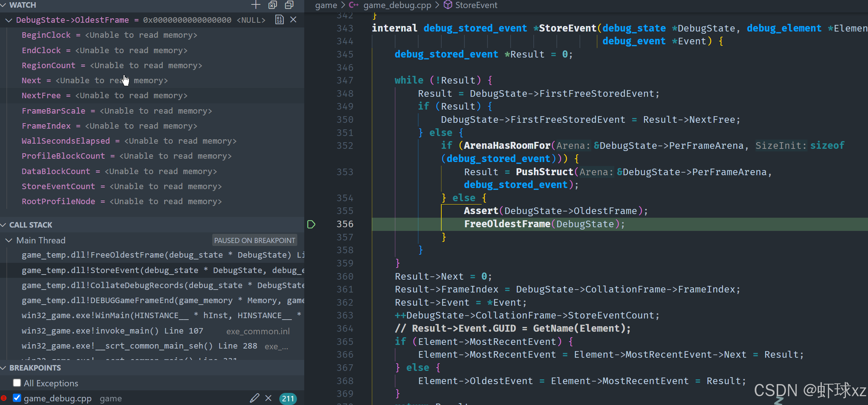Screen dimensions: 868x405
Task: Edit the game_debug.cpp breakpoint condition
Action: (254, 398)
